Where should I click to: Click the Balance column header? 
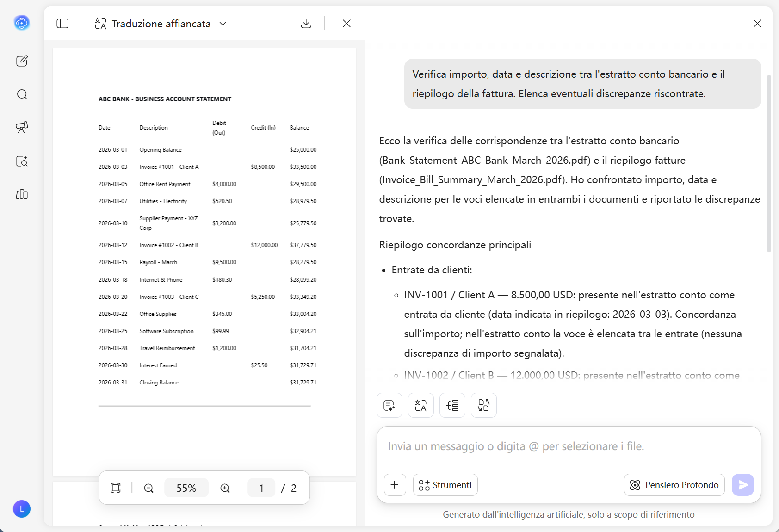[x=299, y=128]
